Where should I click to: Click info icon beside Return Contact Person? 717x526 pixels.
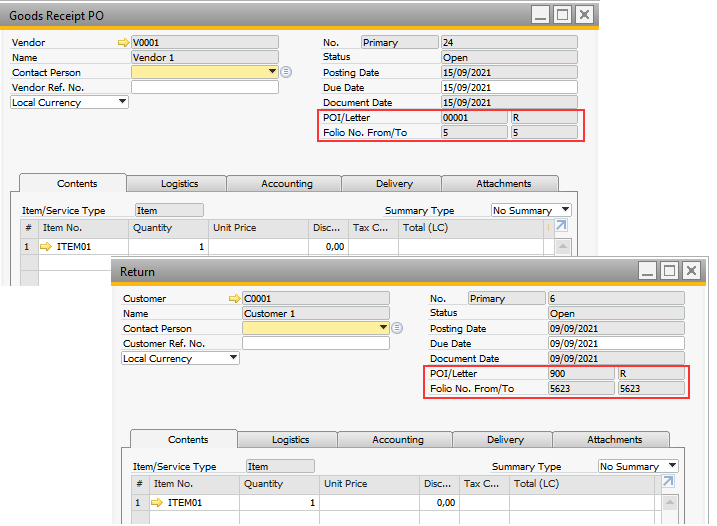point(397,328)
